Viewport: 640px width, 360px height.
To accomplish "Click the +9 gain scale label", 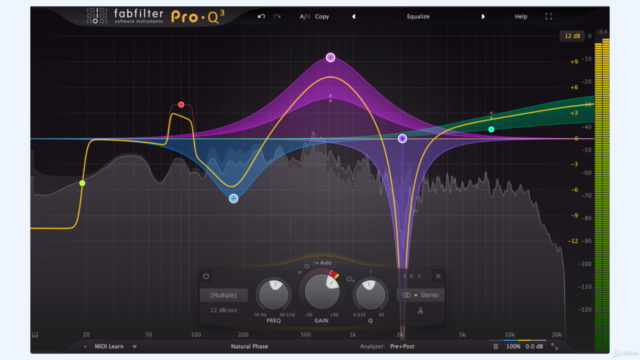I will 574,62.
